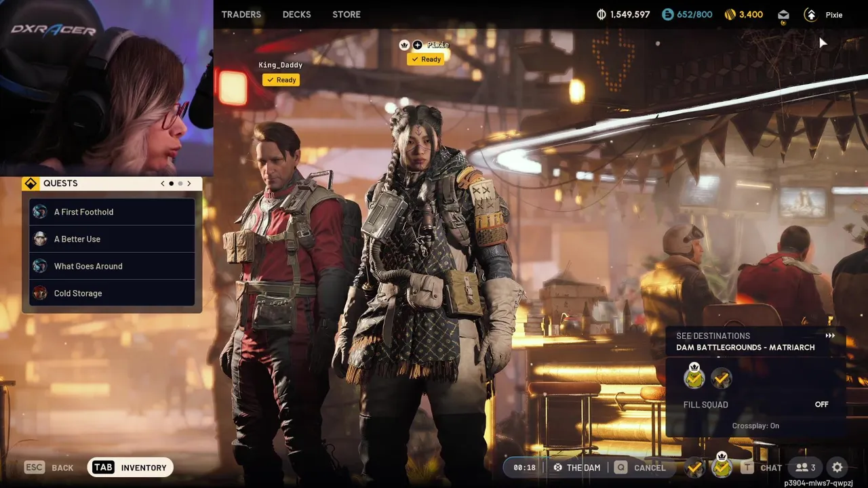
Task: Click the crown leader icon above Pixie
Action: [x=405, y=45]
